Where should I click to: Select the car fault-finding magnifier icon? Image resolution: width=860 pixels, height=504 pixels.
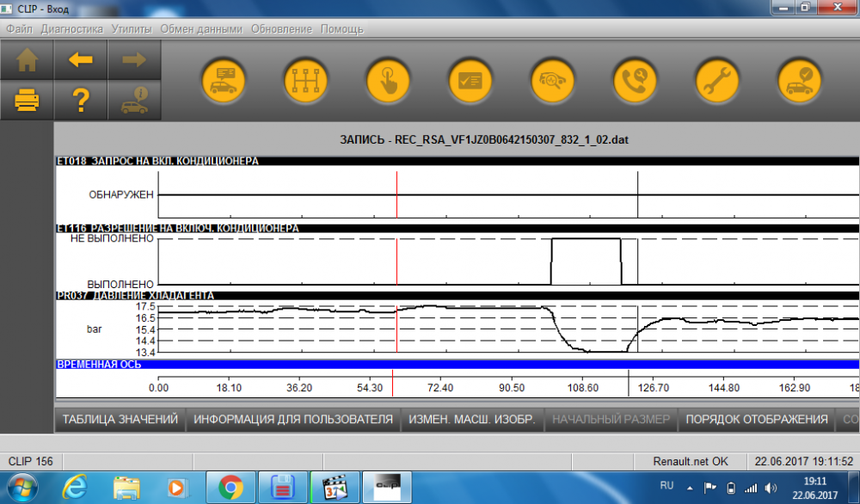point(552,81)
